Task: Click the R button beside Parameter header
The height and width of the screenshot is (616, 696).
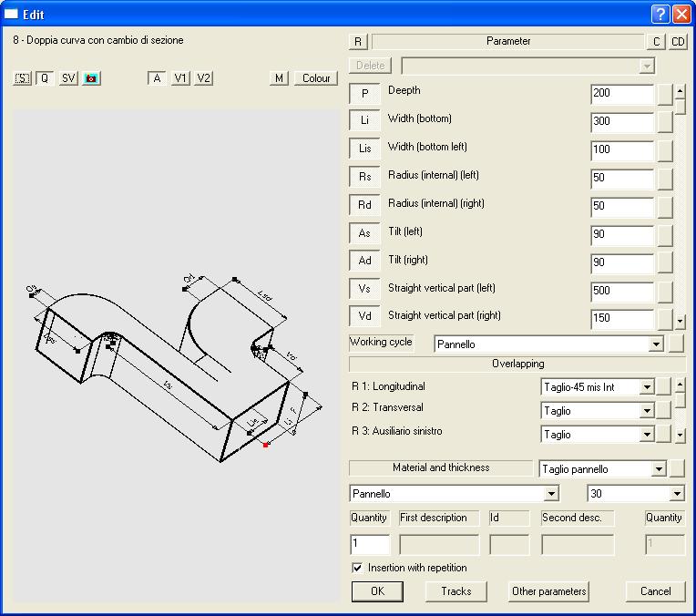Action: [358, 42]
